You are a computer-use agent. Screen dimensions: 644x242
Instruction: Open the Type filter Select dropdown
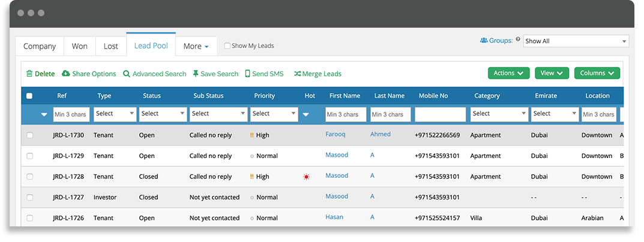tap(115, 114)
